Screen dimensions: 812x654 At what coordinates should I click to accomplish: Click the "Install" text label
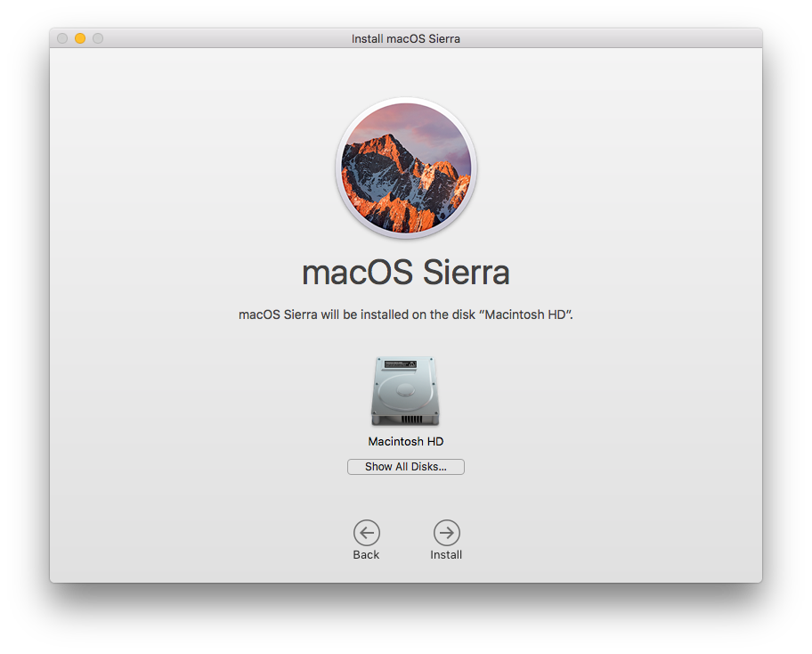coord(446,554)
